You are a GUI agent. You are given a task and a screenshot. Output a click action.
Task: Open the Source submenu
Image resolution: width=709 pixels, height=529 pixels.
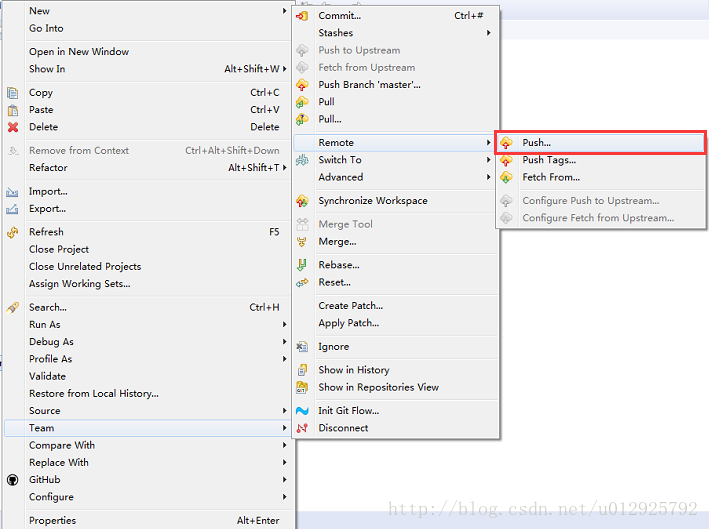147,411
